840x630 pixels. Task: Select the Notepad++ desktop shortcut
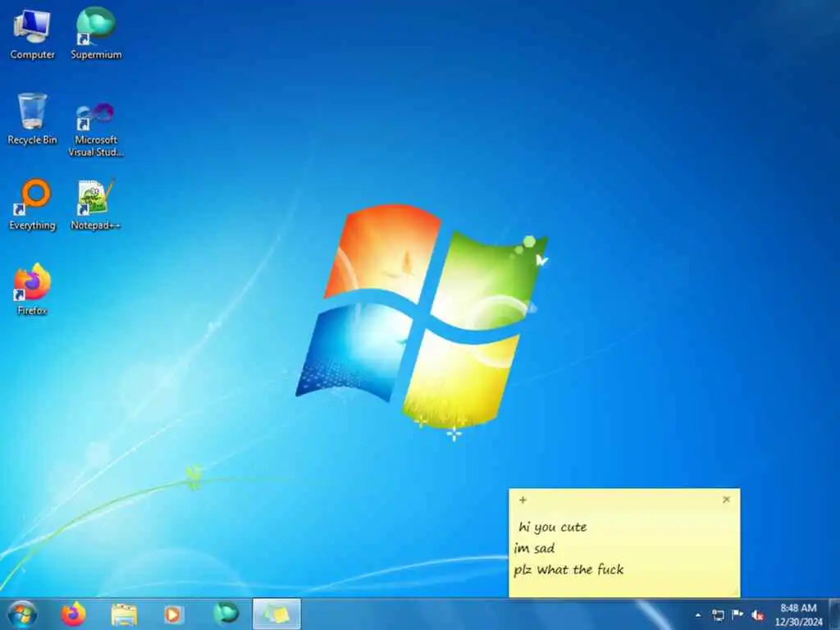pos(96,204)
